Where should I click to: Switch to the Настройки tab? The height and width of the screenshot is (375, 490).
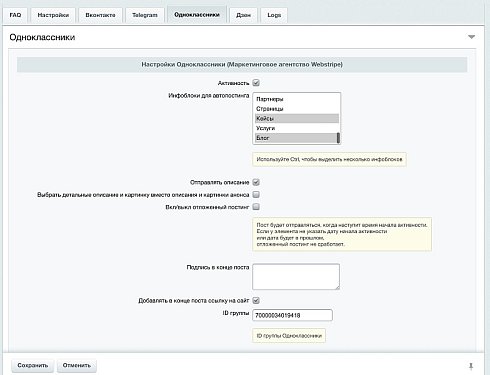pos(53,15)
